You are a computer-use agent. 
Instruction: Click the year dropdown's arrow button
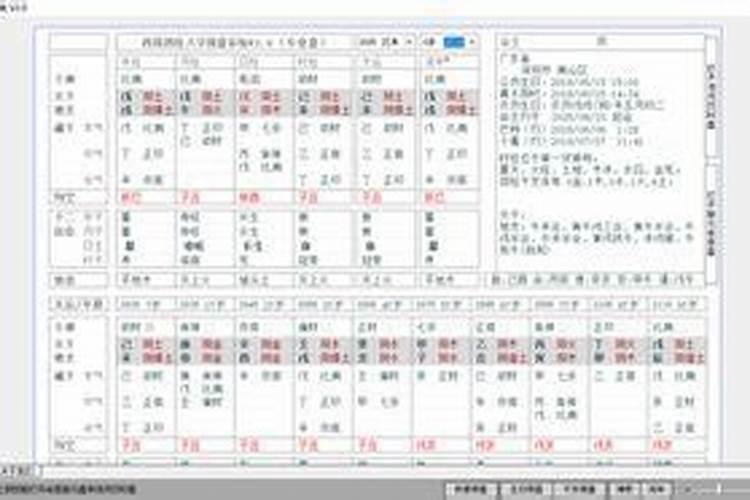coord(408,42)
